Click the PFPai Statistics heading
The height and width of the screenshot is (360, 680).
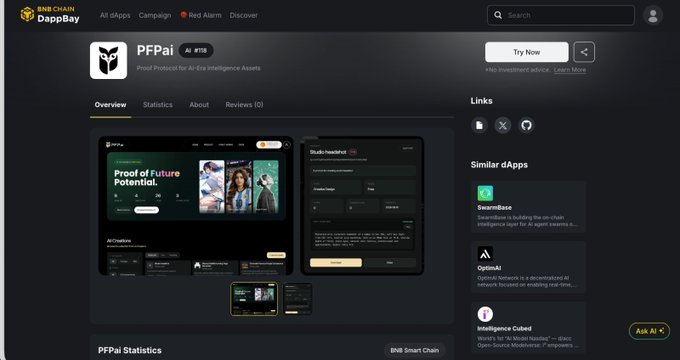coord(130,350)
